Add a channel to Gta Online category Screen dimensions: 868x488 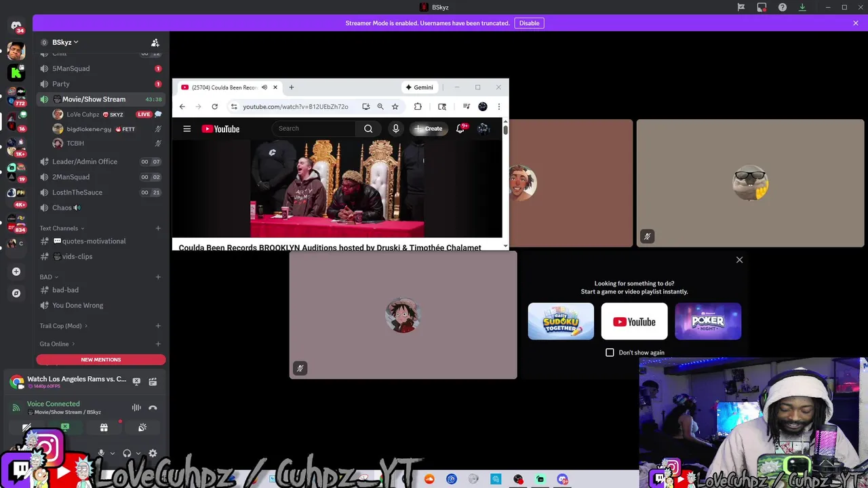[x=158, y=344]
